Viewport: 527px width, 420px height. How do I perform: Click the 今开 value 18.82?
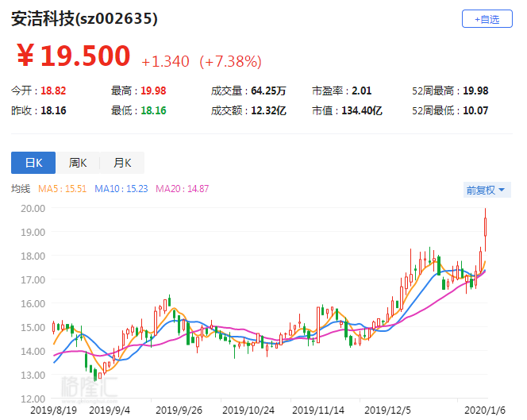(53, 91)
